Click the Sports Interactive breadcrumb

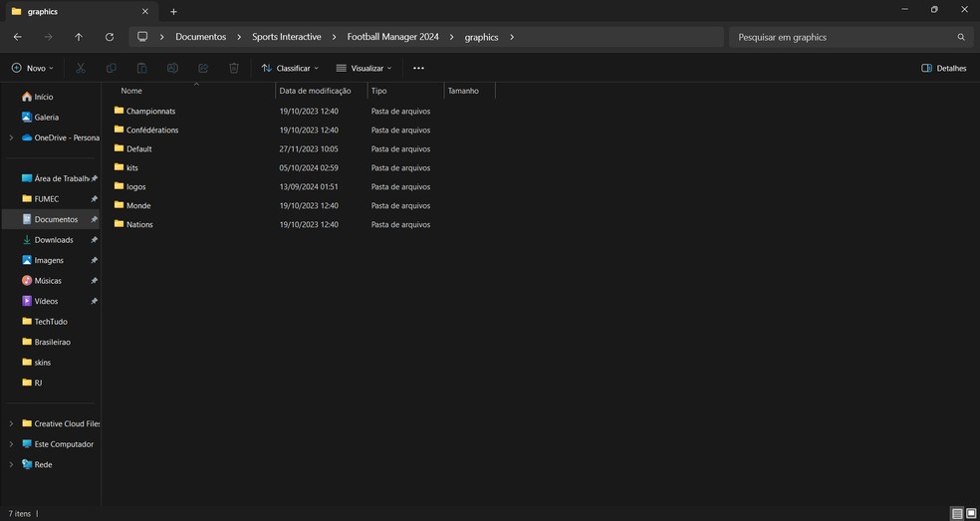[287, 37]
